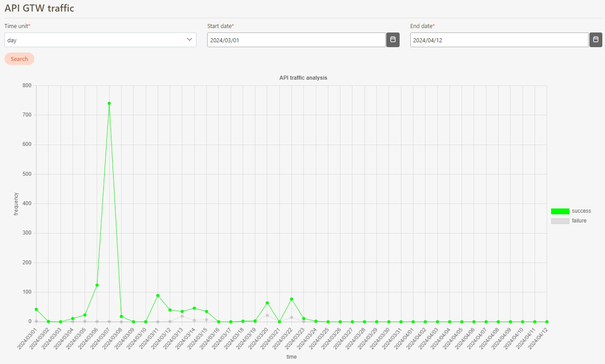Click the success point on 2024/03/20
Image resolution: width=605 pixels, height=364 pixels.
pos(267,303)
